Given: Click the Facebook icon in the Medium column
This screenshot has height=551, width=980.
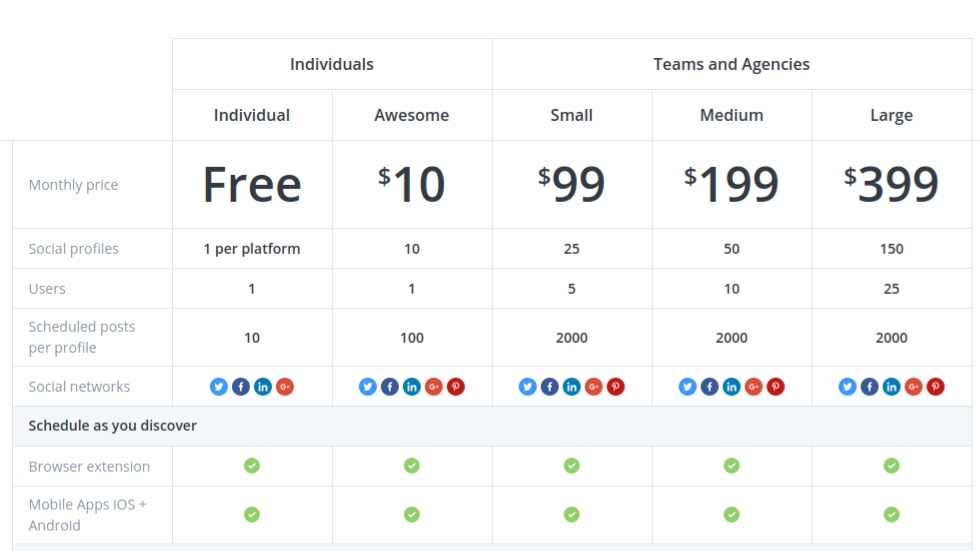Looking at the screenshot, I should (710, 387).
